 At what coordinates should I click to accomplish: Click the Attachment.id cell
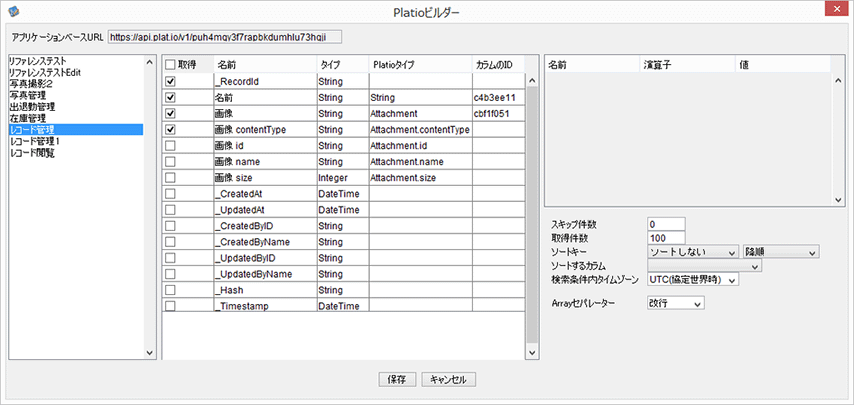coord(420,145)
